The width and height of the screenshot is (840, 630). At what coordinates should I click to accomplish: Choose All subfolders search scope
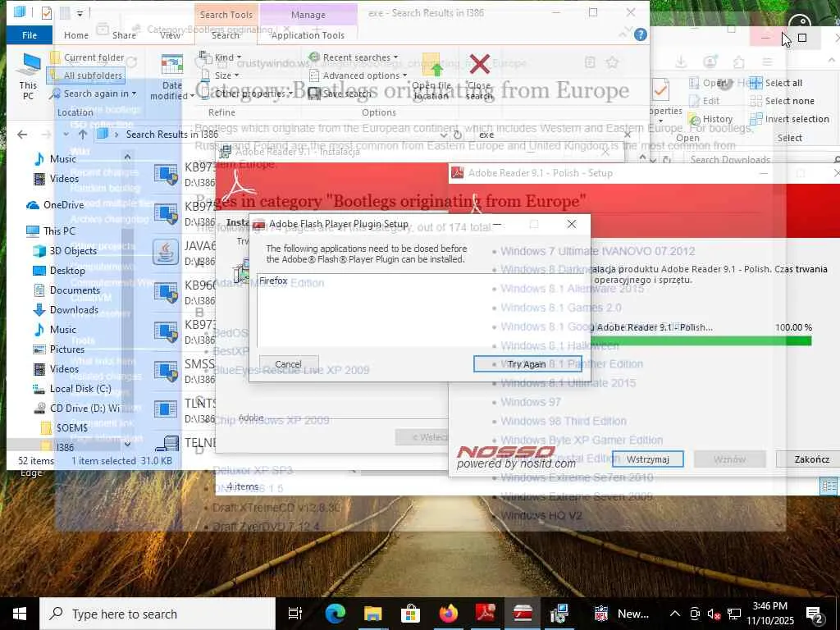click(x=85, y=75)
